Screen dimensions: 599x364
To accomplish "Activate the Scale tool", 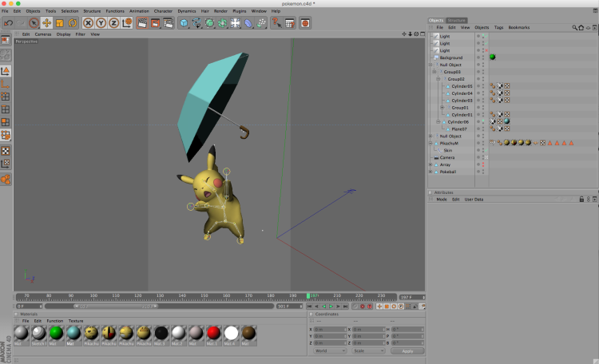I will tap(60, 23).
